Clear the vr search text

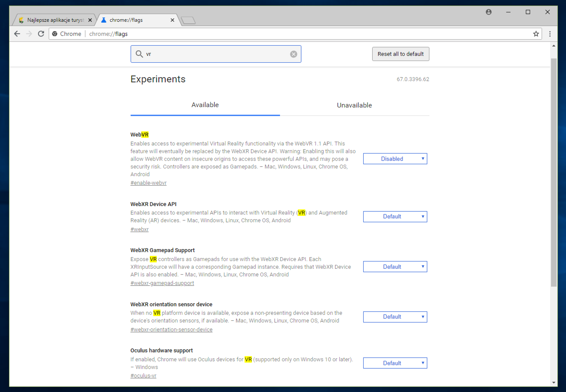[293, 54]
